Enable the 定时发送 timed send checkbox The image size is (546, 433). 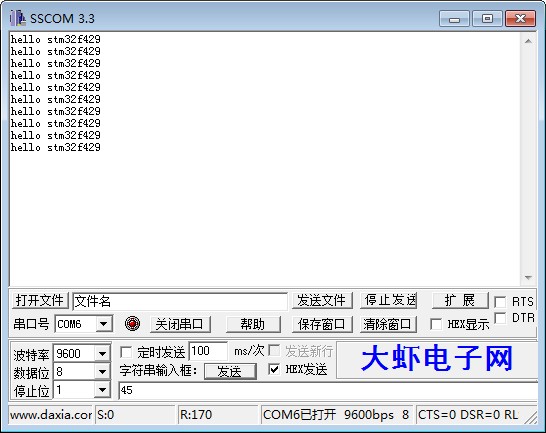click(x=126, y=352)
